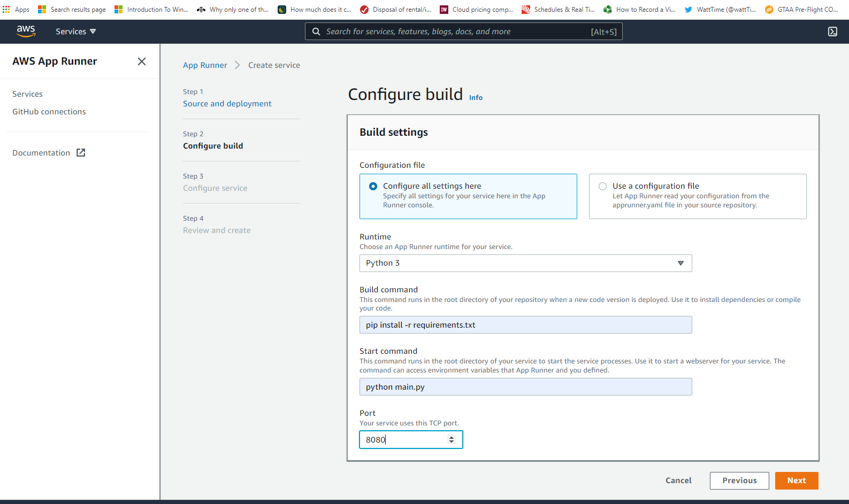849x504 pixels.
Task: Open the CloudShell icon in top bar
Action: point(832,32)
